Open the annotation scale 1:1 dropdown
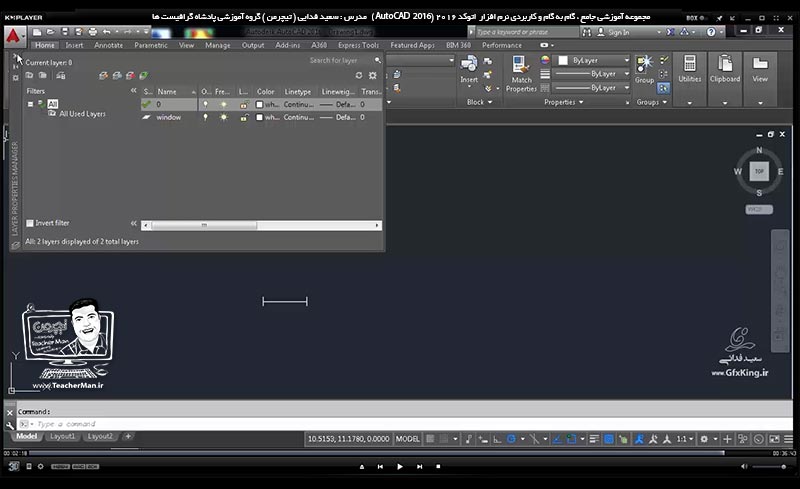Image resolution: width=800 pixels, height=489 pixels. click(x=685, y=439)
